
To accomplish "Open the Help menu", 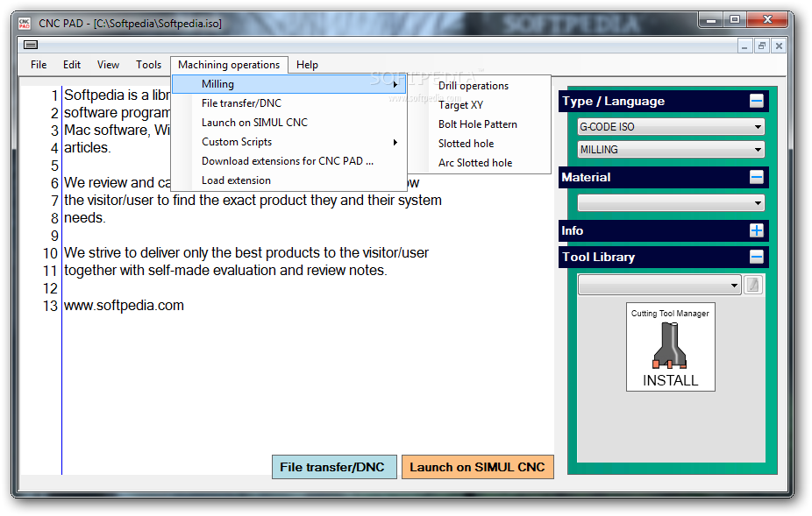I will tap(307, 65).
